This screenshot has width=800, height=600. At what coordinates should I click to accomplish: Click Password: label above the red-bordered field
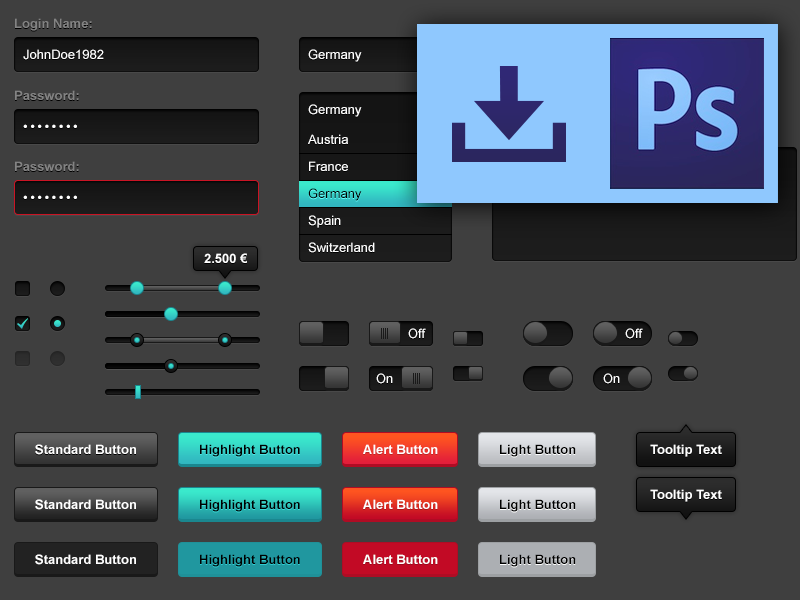point(46,167)
